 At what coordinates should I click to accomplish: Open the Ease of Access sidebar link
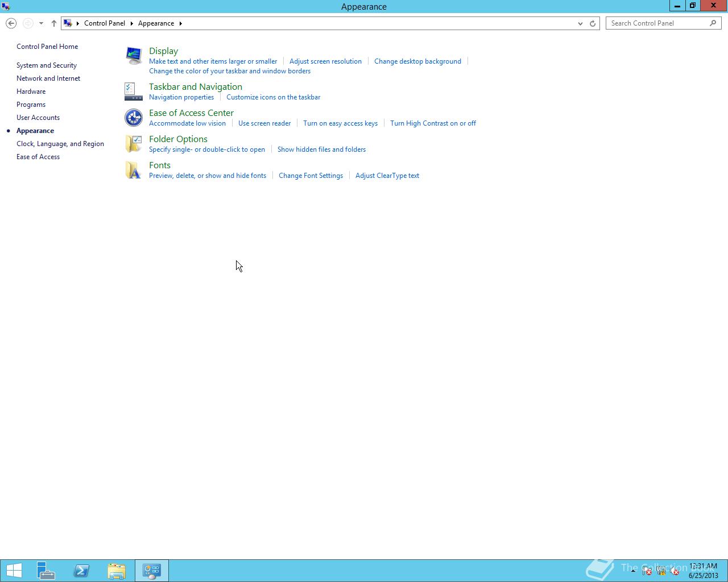tap(38, 157)
